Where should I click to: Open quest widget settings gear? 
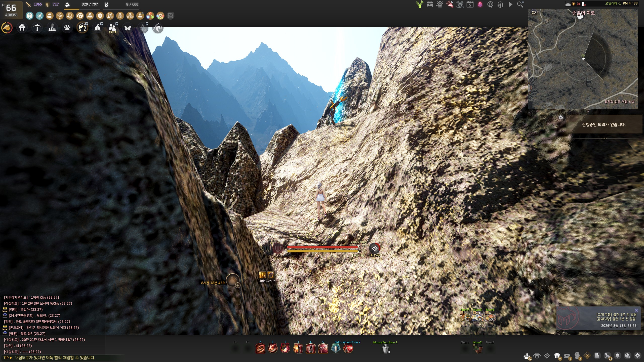[x=561, y=117]
